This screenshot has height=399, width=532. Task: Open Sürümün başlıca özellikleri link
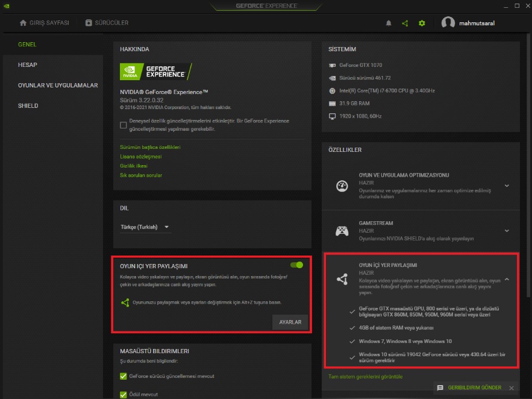(x=150, y=147)
